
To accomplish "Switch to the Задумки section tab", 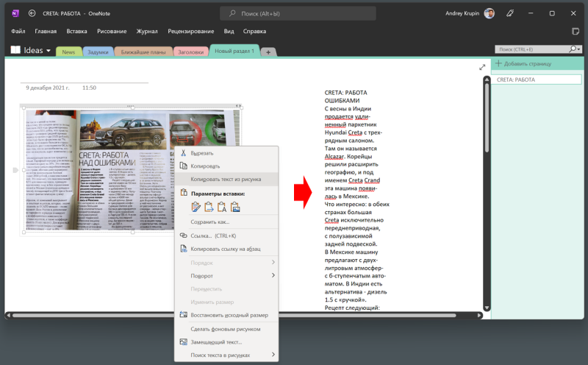I will click(x=97, y=52).
